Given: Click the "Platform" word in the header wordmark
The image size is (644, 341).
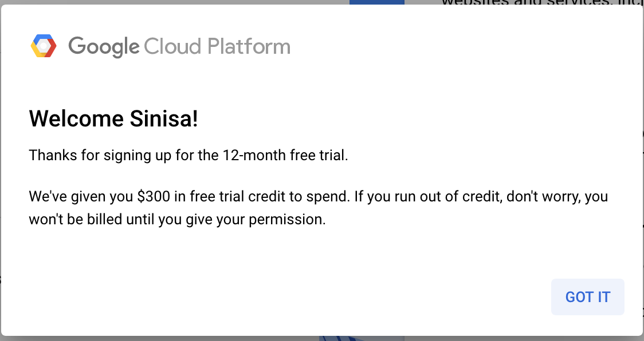Looking at the screenshot, I should click(x=249, y=46).
